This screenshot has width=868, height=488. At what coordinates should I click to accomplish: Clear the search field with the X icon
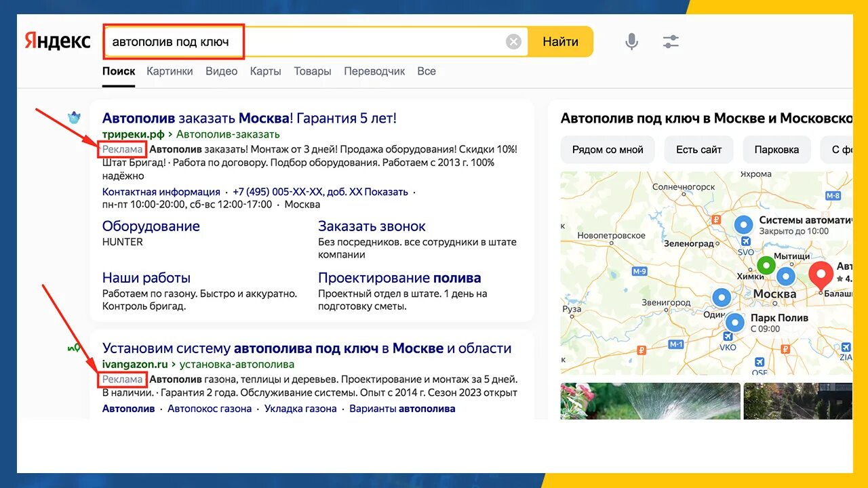point(514,42)
